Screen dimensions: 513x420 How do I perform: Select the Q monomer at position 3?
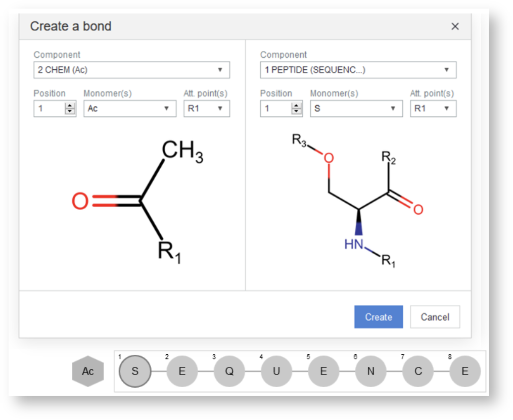click(x=229, y=371)
